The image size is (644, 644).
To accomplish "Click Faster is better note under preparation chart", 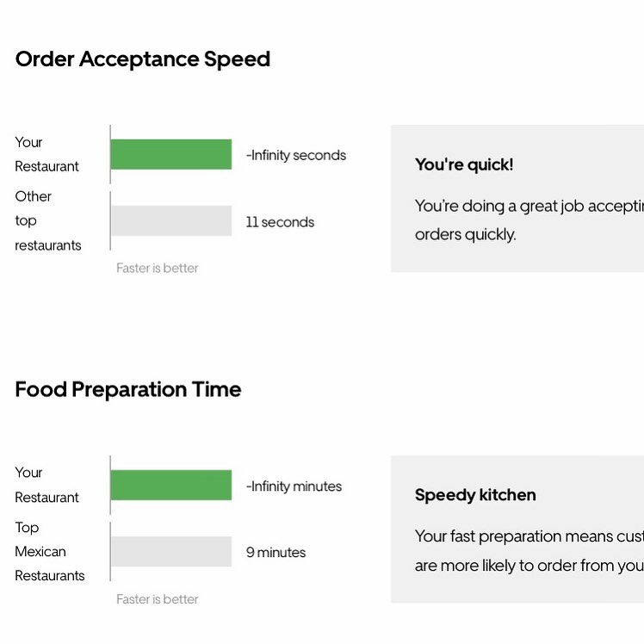I will pyautogui.click(x=158, y=599).
